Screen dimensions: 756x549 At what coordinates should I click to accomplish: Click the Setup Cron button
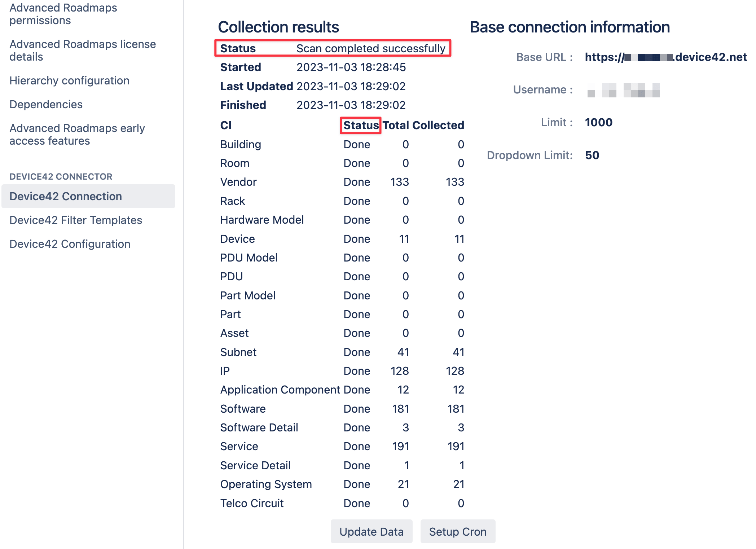pos(457,531)
